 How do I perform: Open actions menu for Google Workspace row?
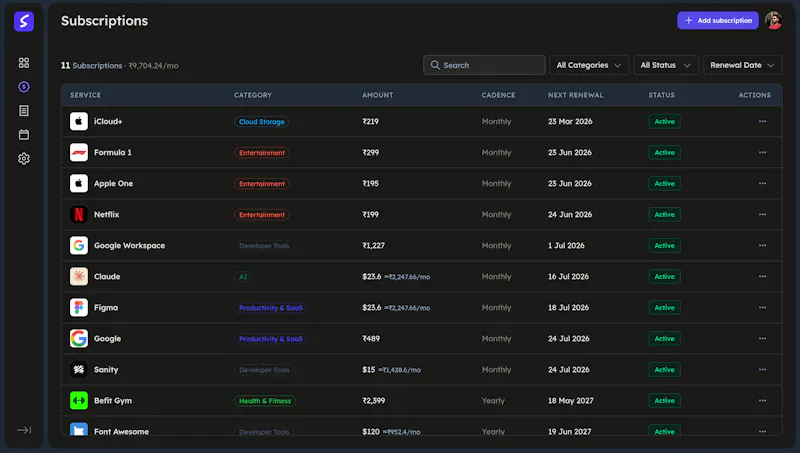(762, 245)
